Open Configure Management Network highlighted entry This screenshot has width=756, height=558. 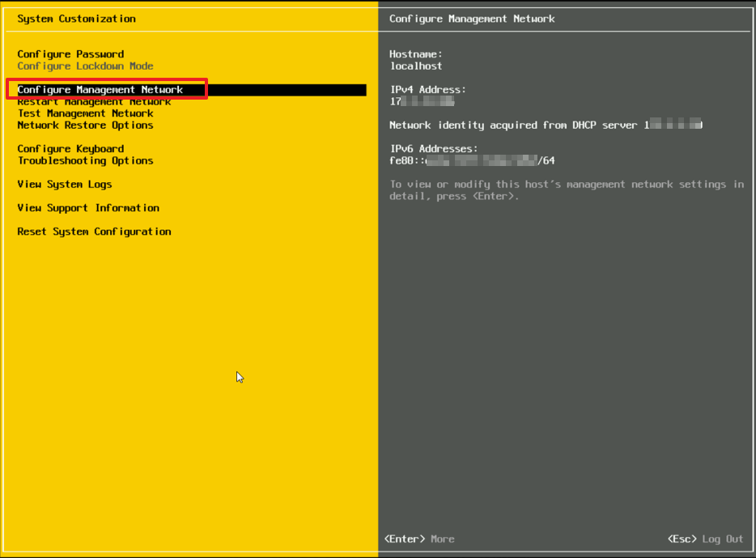coord(192,90)
